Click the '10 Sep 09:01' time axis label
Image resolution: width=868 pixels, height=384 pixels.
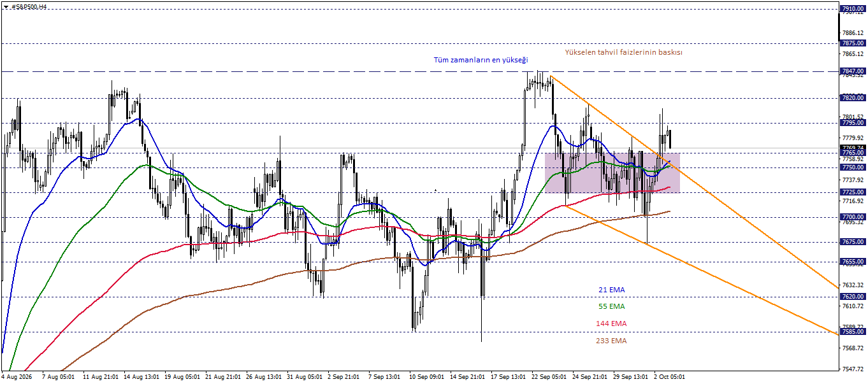click(x=427, y=376)
